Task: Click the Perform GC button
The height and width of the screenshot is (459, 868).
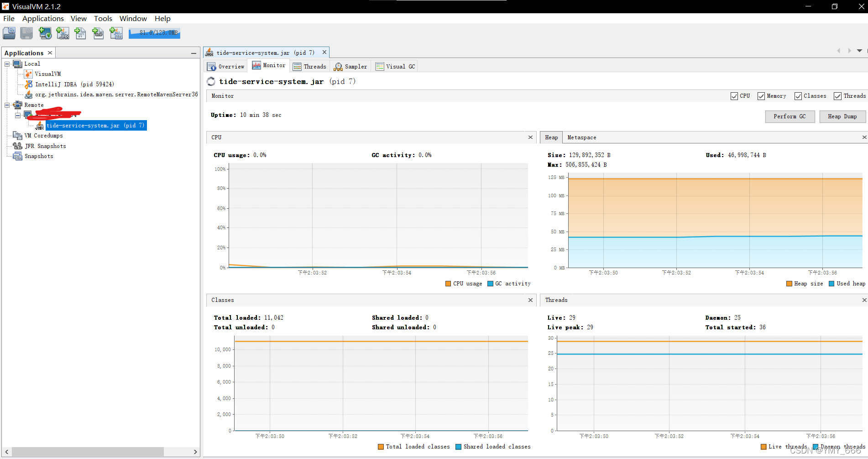Action: pyautogui.click(x=790, y=116)
